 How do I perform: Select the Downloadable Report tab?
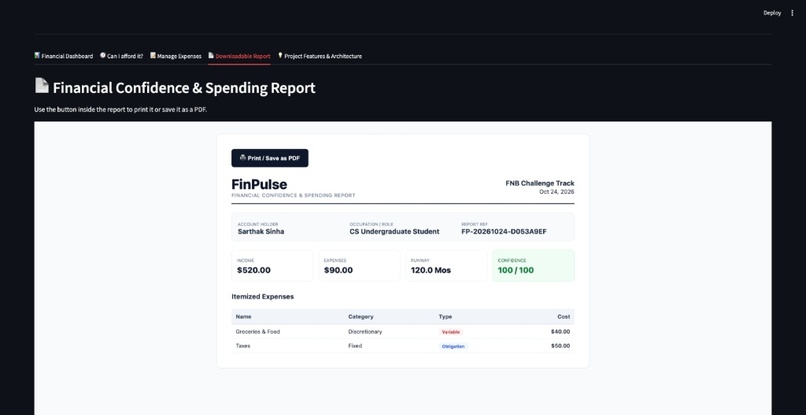239,56
